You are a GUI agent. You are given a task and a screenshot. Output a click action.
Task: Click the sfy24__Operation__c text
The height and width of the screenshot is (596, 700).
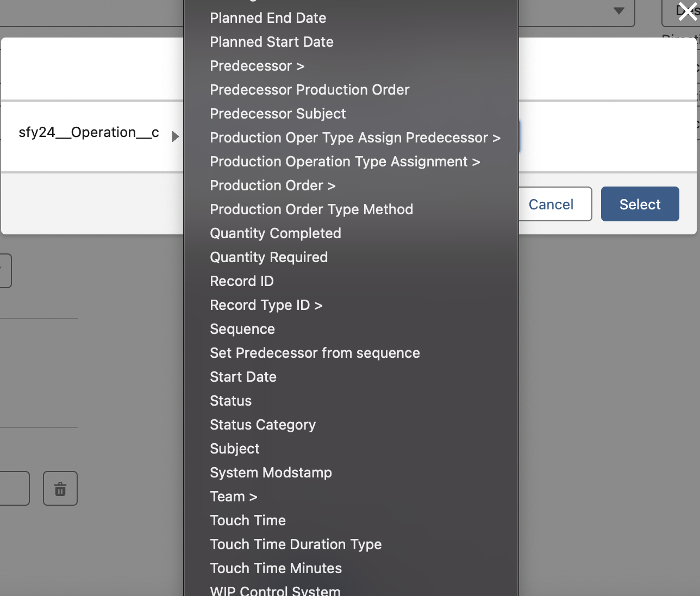pos(89,132)
